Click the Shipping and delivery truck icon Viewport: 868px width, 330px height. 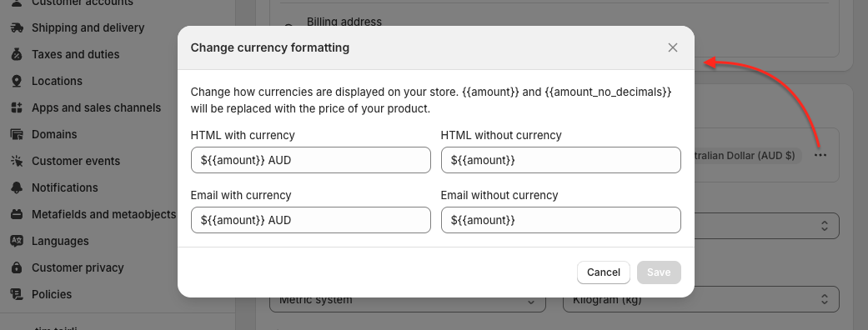(x=17, y=27)
